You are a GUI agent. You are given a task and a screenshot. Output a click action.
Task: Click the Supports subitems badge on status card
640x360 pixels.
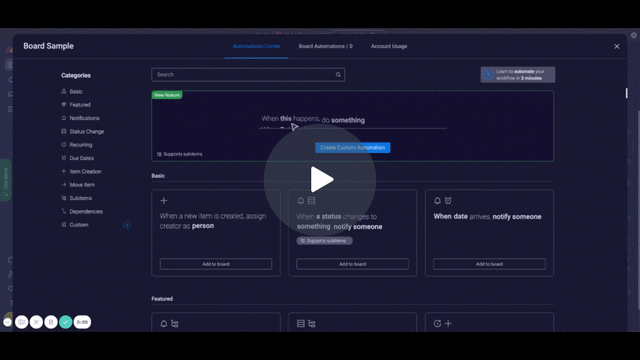tap(324, 241)
